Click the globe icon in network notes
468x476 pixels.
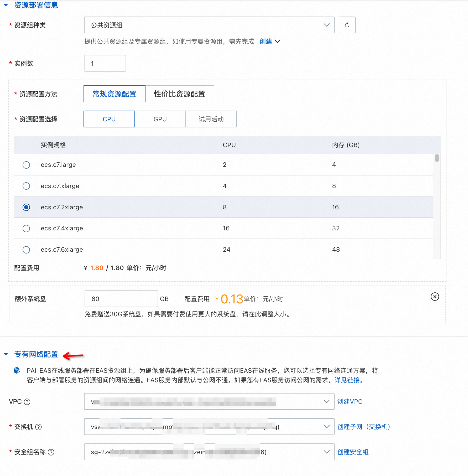[17, 370]
